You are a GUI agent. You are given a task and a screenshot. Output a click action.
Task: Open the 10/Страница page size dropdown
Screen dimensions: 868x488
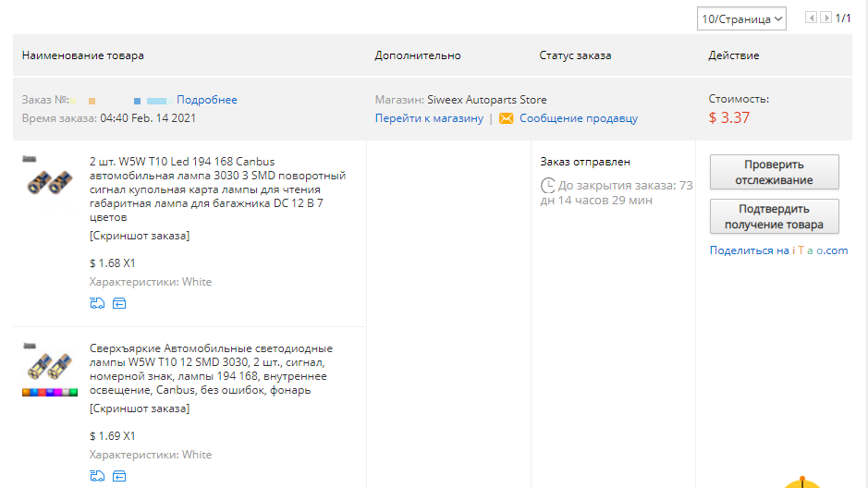pos(741,18)
